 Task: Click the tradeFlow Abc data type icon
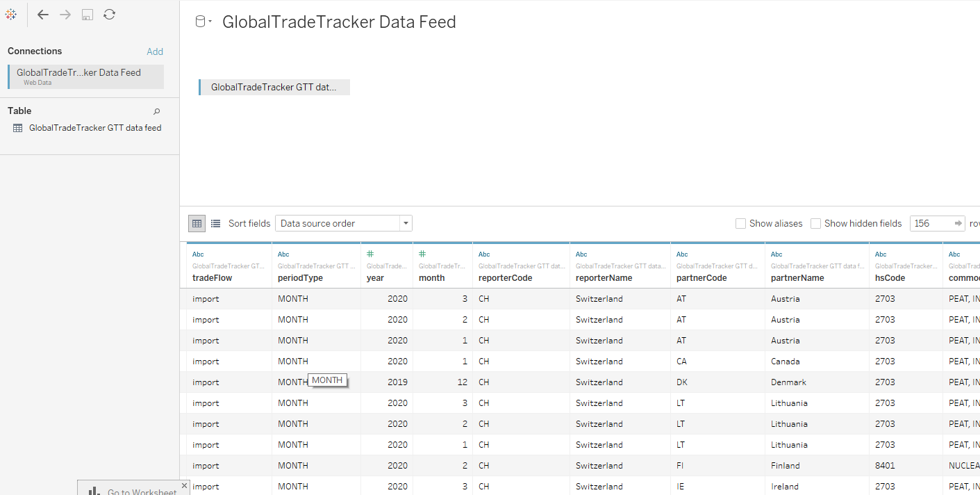click(198, 254)
